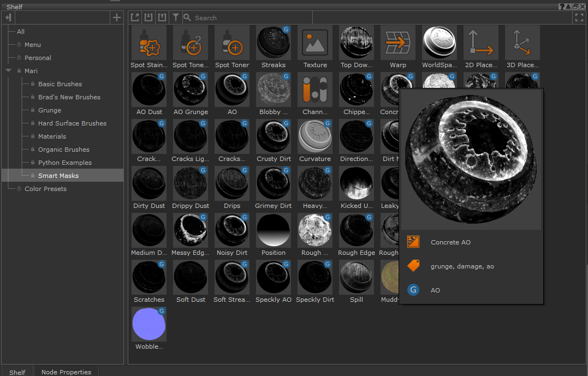Float the Shelf panel using restore icon
Screen dimensions: 588x376
[575, 7]
